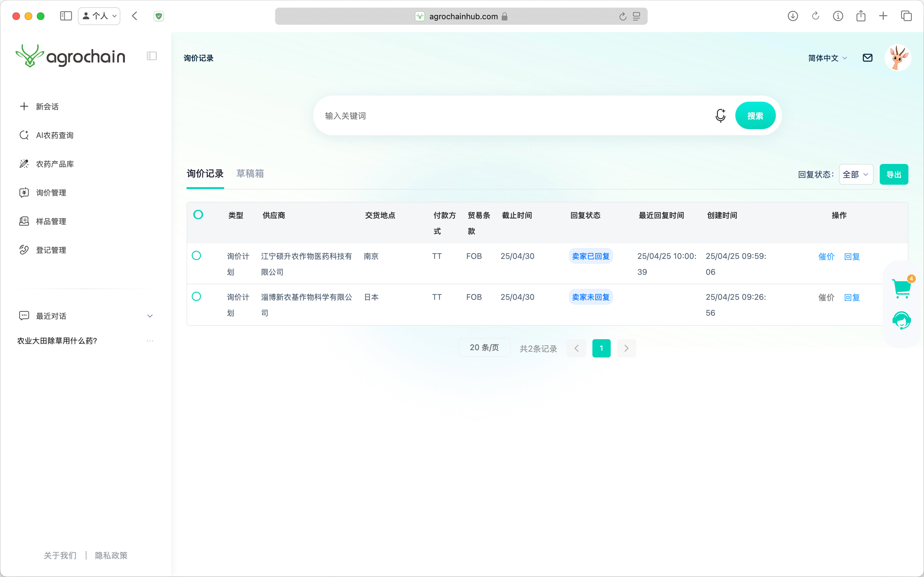Open the 简体中文 language dropdown

pos(827,58)
